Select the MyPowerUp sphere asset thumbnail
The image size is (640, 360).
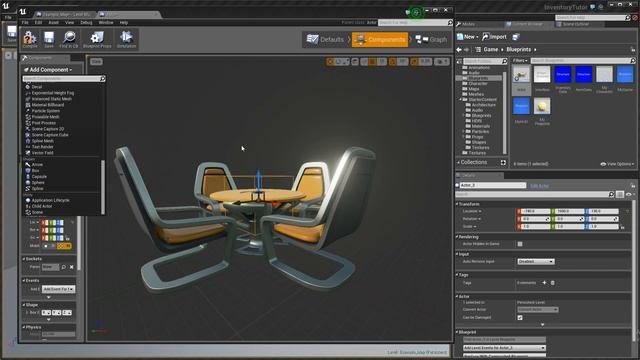point(542,107)
